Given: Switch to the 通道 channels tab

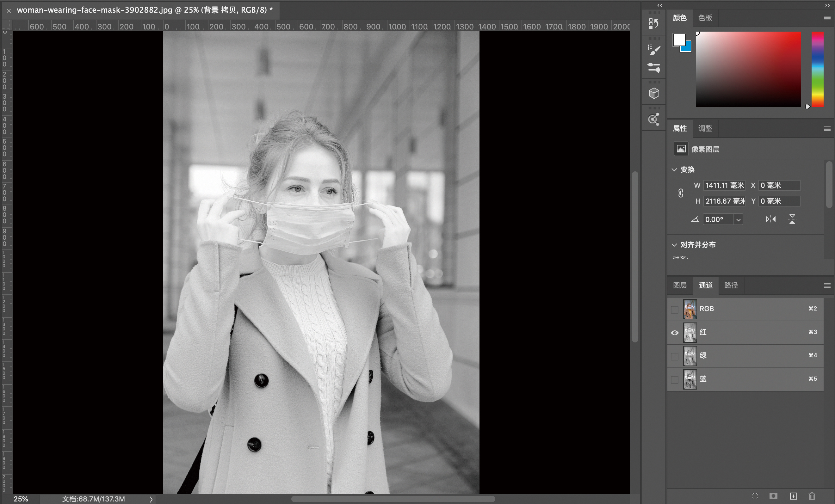Looking at the screenshot, I should click(706, 285).
